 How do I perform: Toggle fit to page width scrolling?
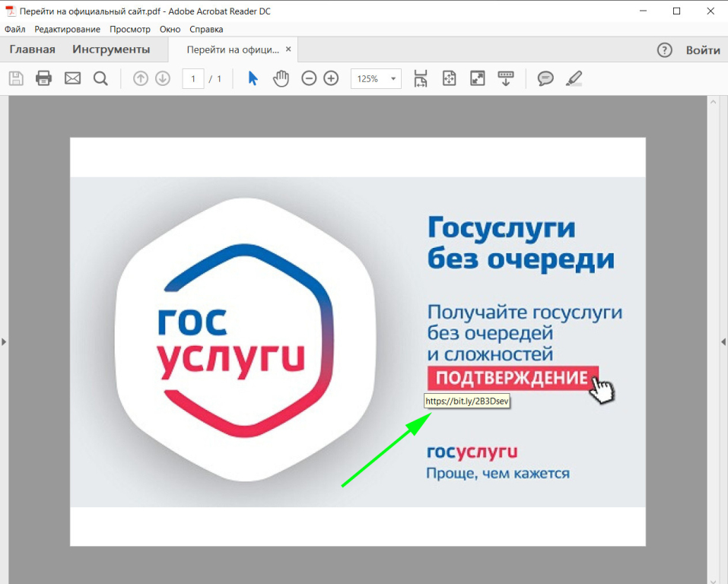pyautogui.click(x=421, y=78)
